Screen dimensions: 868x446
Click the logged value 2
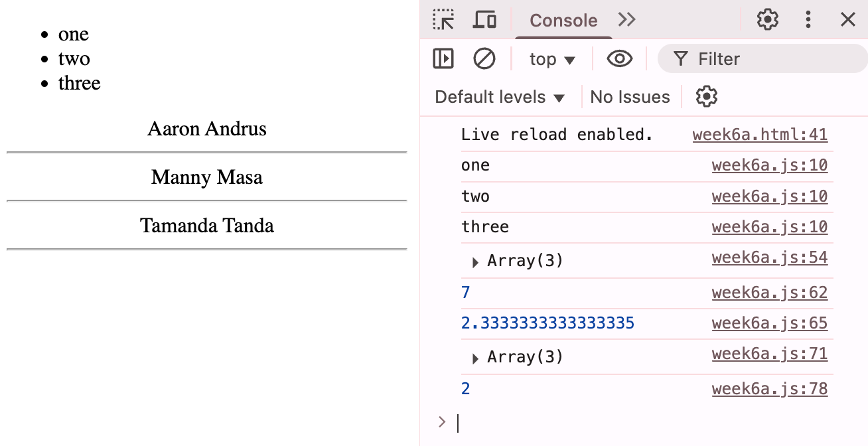pos(466,389)
